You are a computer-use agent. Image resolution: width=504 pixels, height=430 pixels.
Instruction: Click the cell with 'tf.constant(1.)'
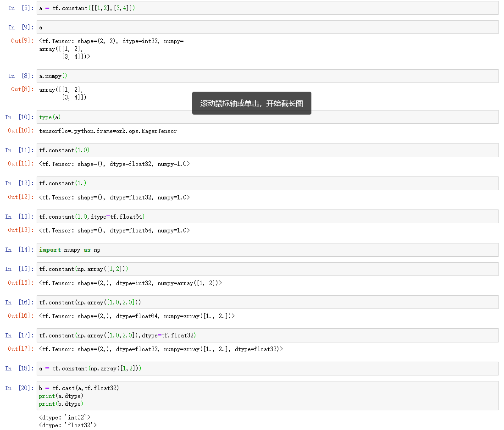click(267, 183)
